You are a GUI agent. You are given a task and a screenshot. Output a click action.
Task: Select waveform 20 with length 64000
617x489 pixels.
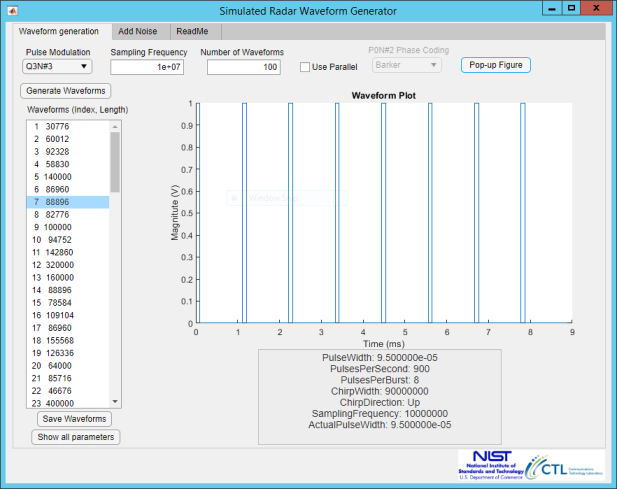(68, 365)
